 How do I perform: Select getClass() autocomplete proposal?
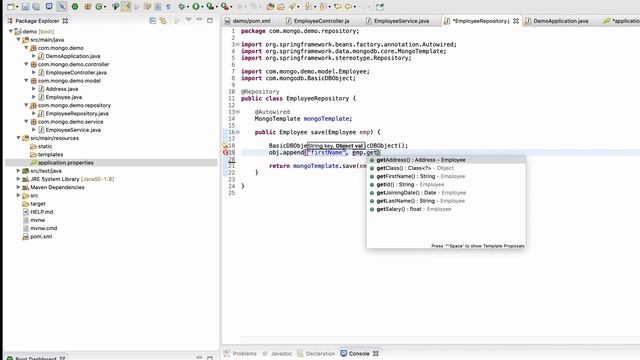[x=446, y=168]
